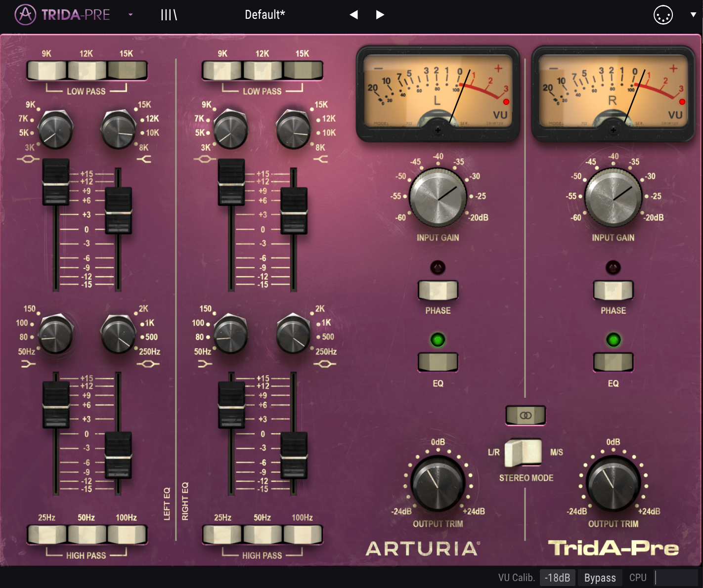The image size is (703, 588).
Task: Click the right channel OUTPUT TRIM knob
Action: tap(613, 484)
